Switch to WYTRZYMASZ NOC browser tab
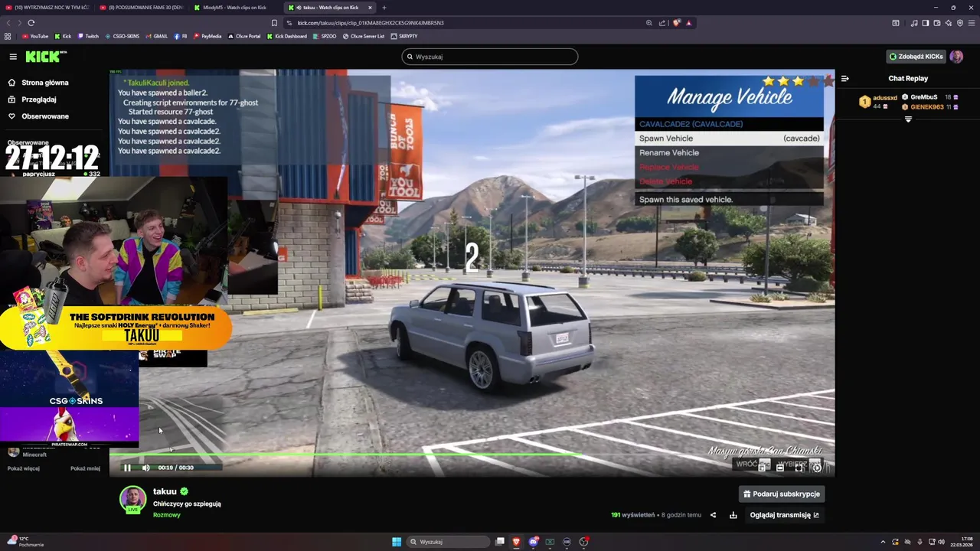 [47, 8]
